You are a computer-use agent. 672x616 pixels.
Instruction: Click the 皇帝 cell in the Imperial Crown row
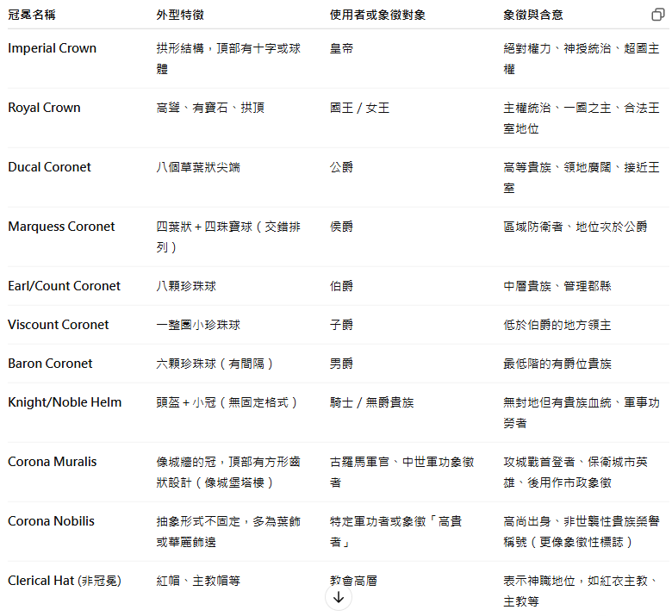click(341, 48)
